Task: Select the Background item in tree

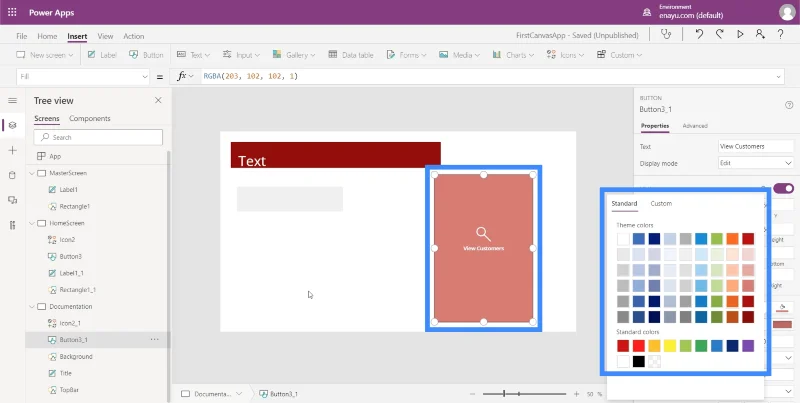Action: pos(76,357)
